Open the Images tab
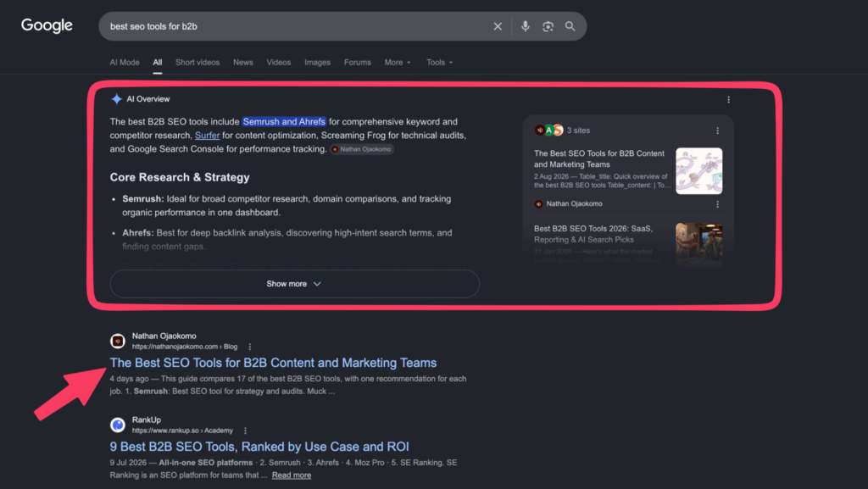Image resolution: width=868 pixels, height=489 pixels. pyautogui.click(x=317, y=63)
